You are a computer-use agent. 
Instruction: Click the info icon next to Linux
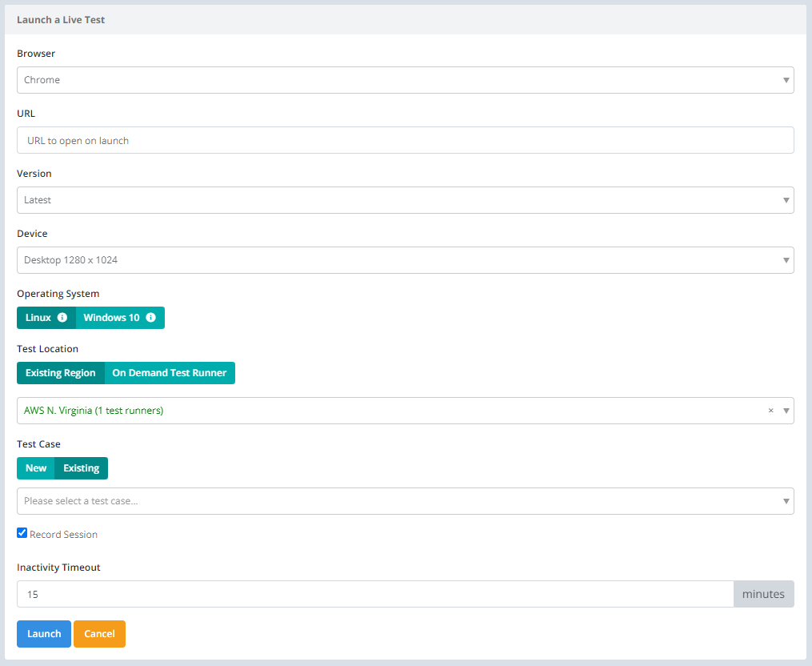point(62,318)
